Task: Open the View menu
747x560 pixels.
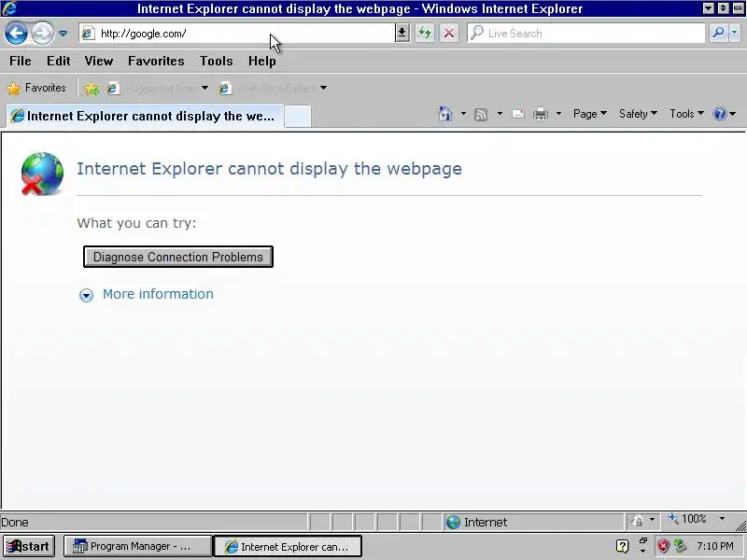Action: [x=99, y=61]
